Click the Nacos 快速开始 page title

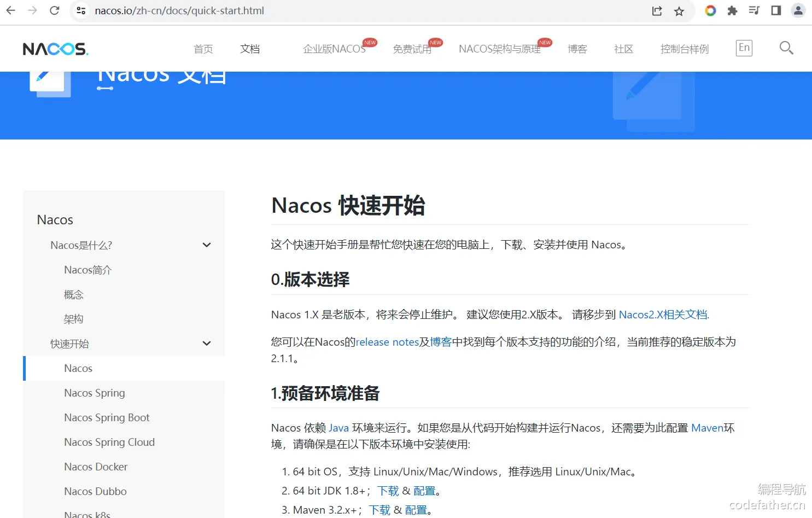(x=348, y=206)
